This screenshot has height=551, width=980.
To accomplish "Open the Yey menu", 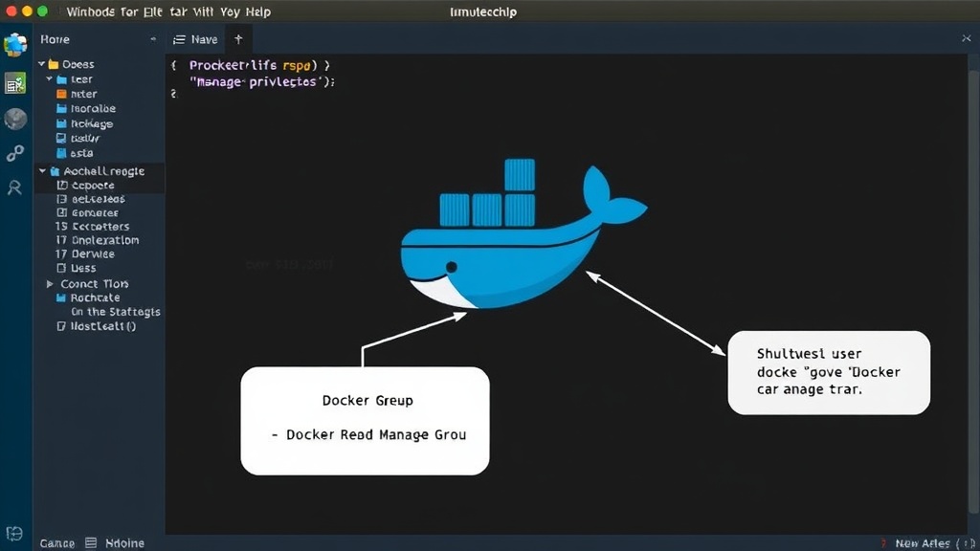I will (x=230, y=11).
